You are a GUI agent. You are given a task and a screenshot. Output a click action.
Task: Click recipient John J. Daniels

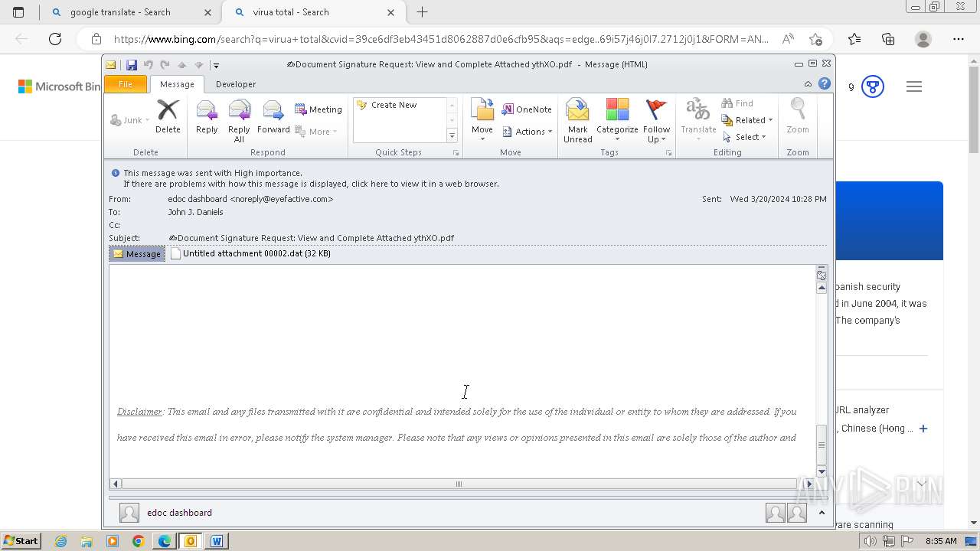click(195, 212)
